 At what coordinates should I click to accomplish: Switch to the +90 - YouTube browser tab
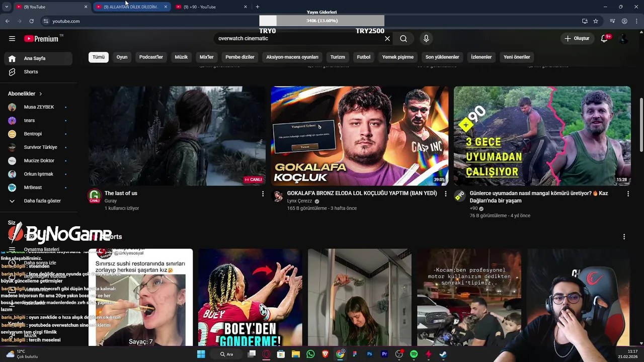click(211, 7)
